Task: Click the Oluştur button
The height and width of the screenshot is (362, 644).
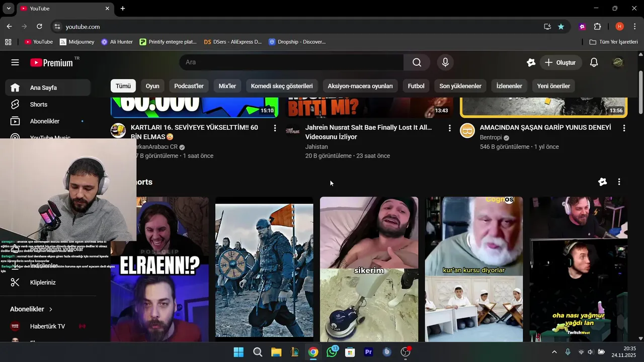Action: (x=561, y=62)
